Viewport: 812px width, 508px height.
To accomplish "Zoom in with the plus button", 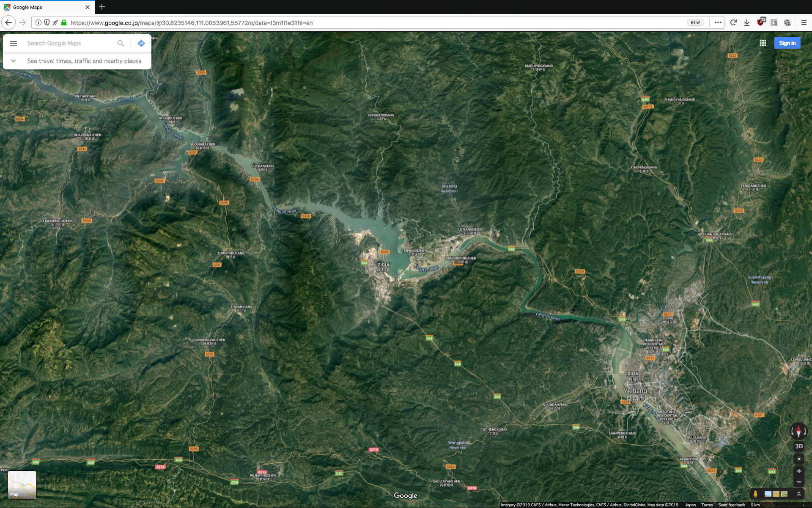I will tap(798, 471).
